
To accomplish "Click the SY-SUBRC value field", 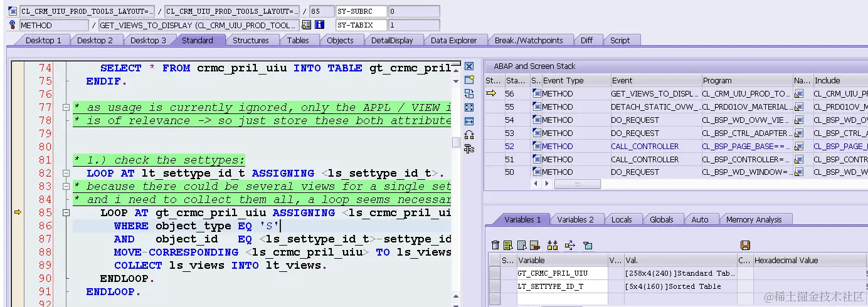I will (x=413, y=11).
